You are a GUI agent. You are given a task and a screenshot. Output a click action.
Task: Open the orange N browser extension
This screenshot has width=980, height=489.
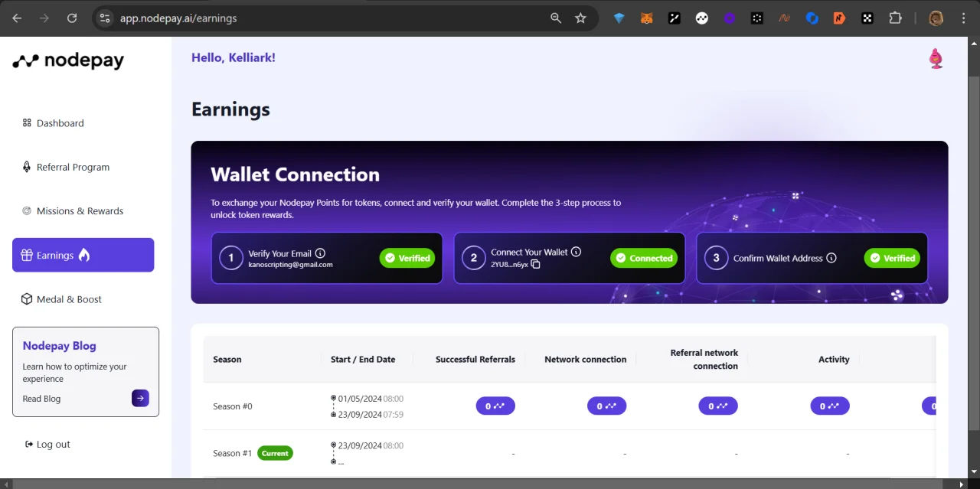(840, 18)
